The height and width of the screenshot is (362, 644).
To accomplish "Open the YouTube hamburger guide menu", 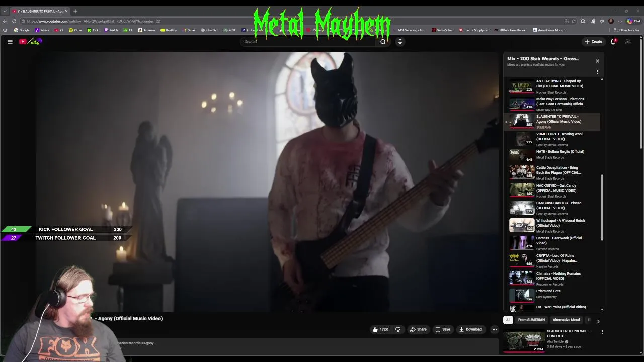I will 10,42.
